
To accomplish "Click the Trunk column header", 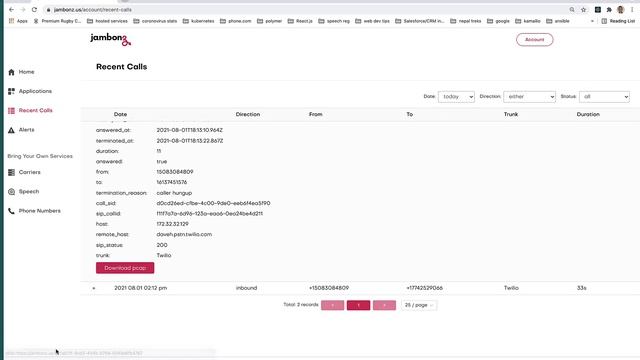I will (511, 115).
